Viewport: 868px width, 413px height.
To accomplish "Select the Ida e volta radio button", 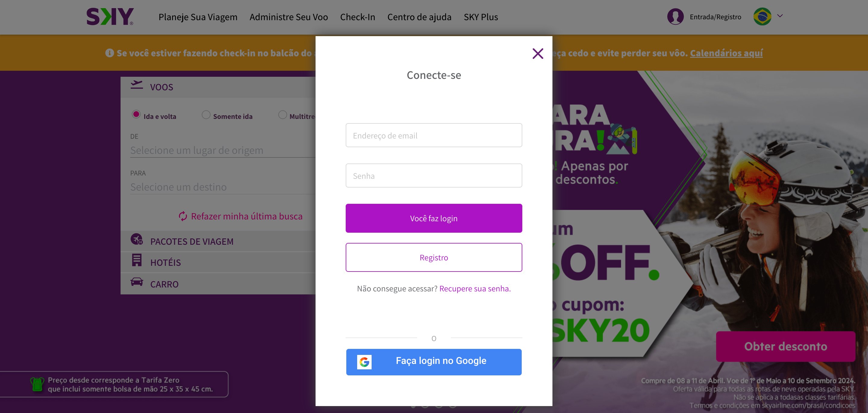I will 136,114.
